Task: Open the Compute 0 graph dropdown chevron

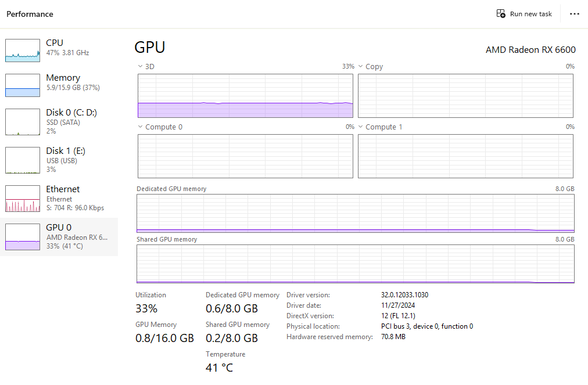Action: pyautogui.click(x=140, y=127)
